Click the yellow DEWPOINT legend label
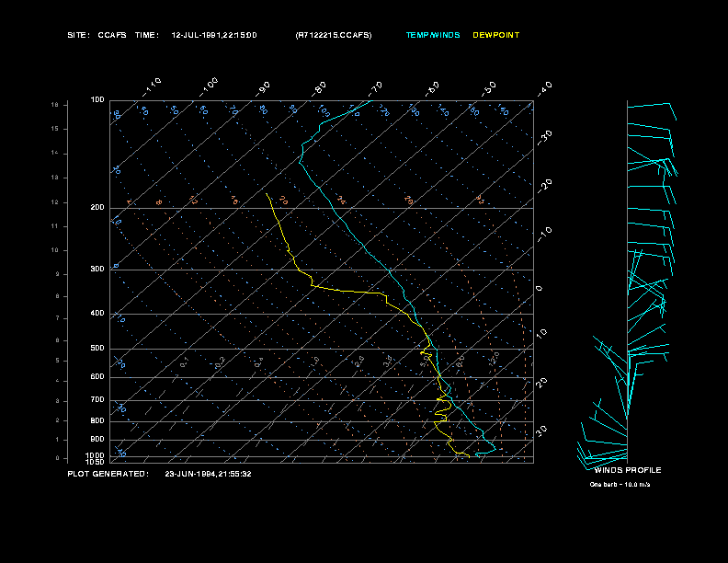728x563 pixels. (495, 35)
